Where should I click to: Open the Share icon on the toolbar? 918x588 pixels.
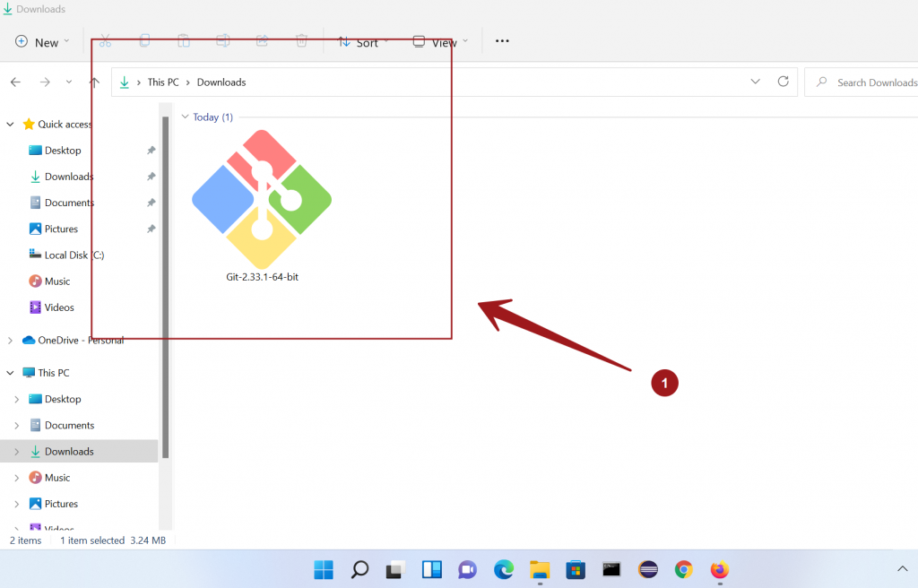pyautogui.click(x=261, y=41)
